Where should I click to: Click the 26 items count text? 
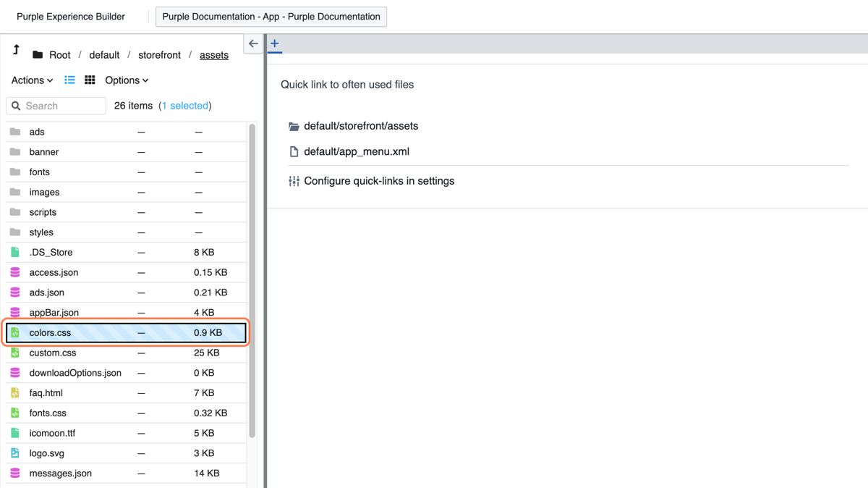click(133, 106)
